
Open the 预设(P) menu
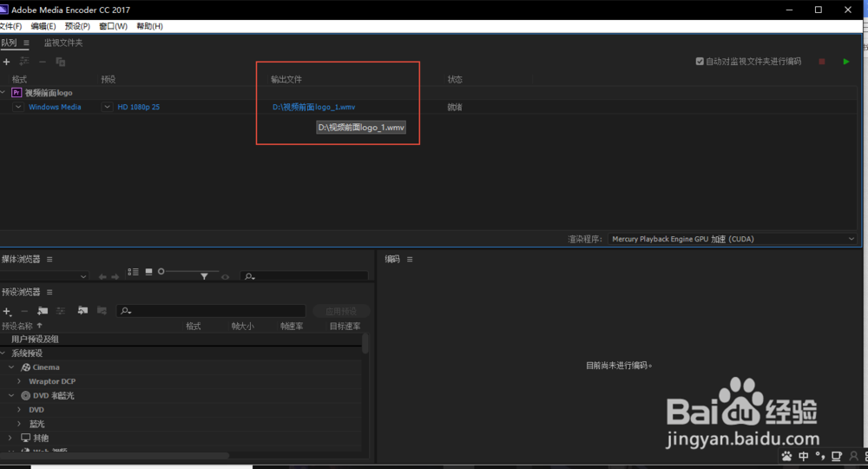(77, 26)
